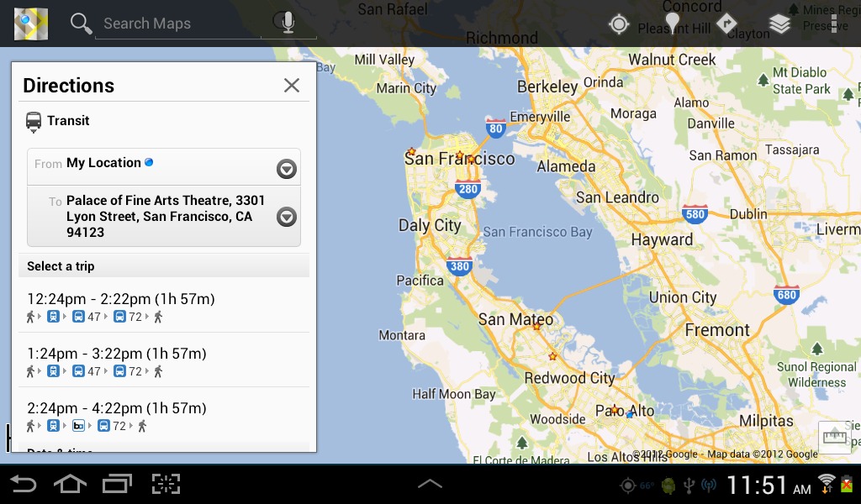Tap the Sunol Regional Wilderness label

click(x=816, y=375)
